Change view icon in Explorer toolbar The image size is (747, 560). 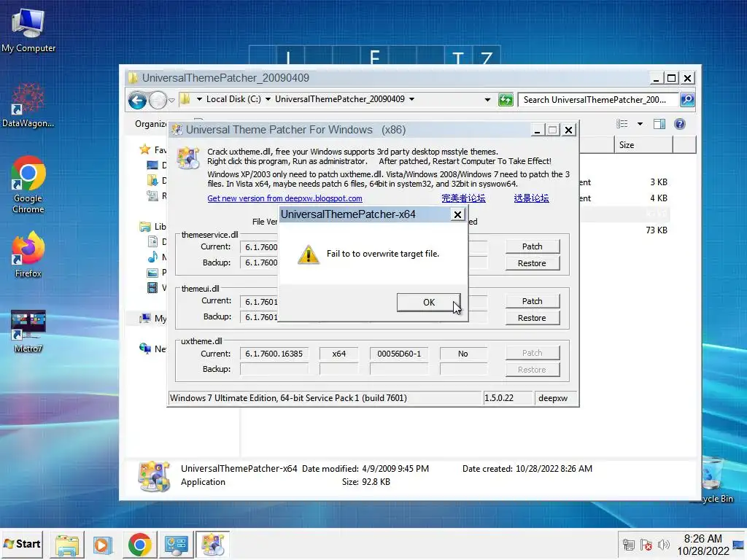point(622,124)
